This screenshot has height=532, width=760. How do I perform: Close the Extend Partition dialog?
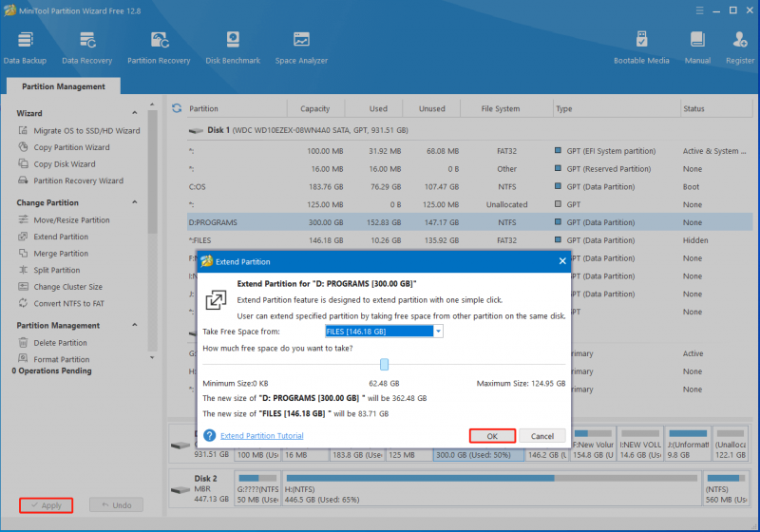click(562, 261)
